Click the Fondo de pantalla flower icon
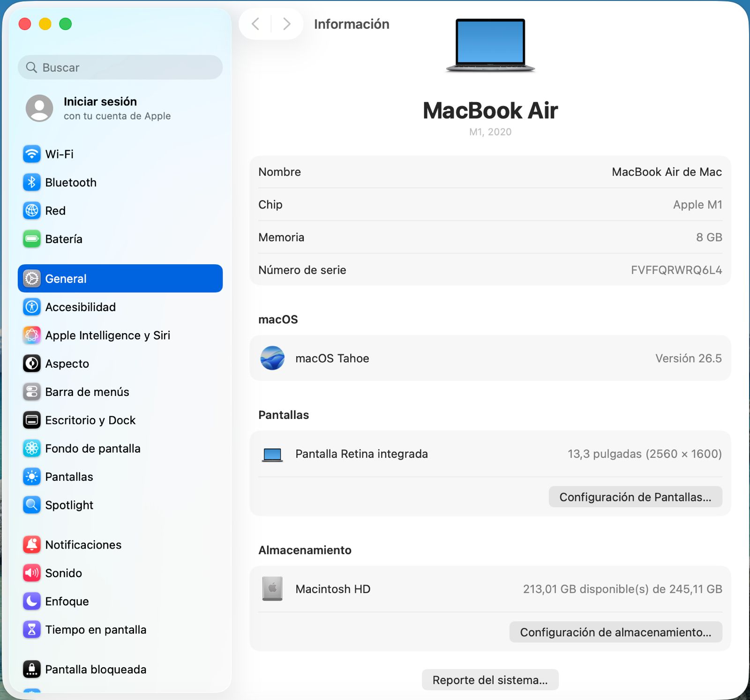Image resolution: width=750 pixels, height=700 pixels. [32, 448]
